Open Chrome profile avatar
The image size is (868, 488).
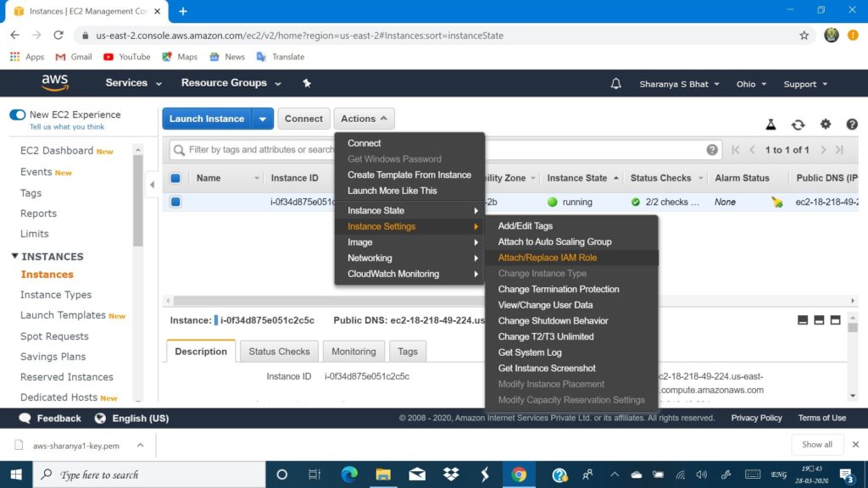click(x=831, y=36)
